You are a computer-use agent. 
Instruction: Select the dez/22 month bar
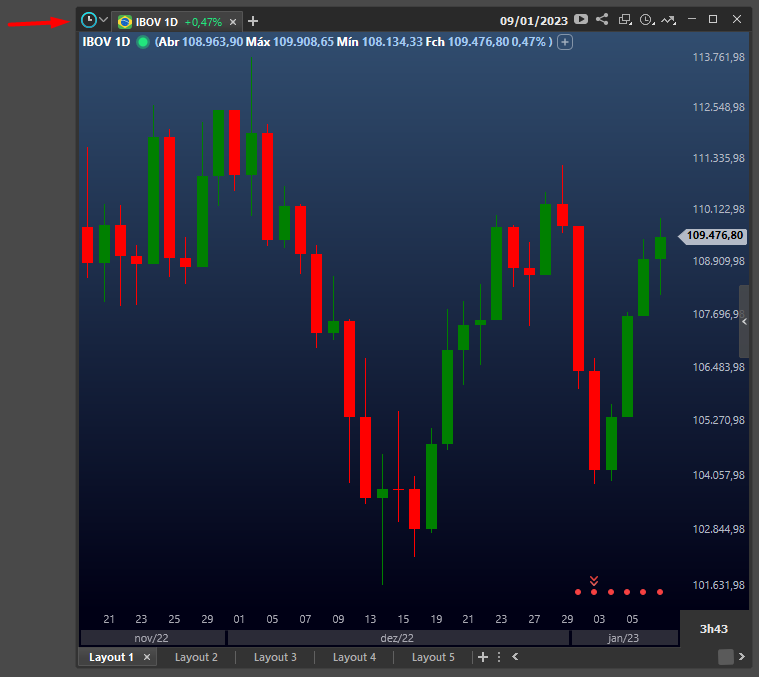(x=398, y=638)
